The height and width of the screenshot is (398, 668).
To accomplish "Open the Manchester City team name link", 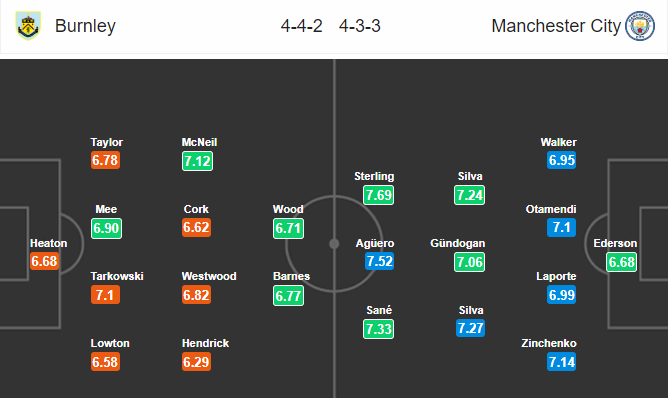I will pyautogui.click(x=556, y=26).
